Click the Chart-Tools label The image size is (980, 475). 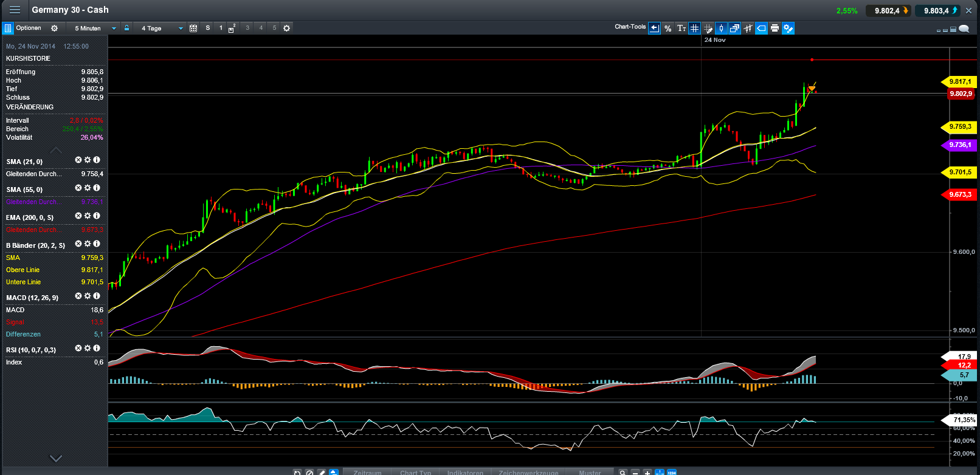click(x=630, y=27)
